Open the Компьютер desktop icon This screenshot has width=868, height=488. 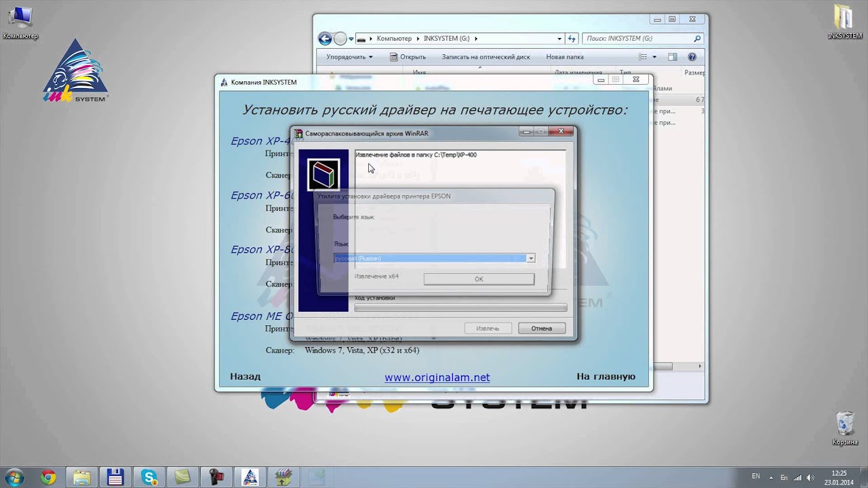pos(20,22)
